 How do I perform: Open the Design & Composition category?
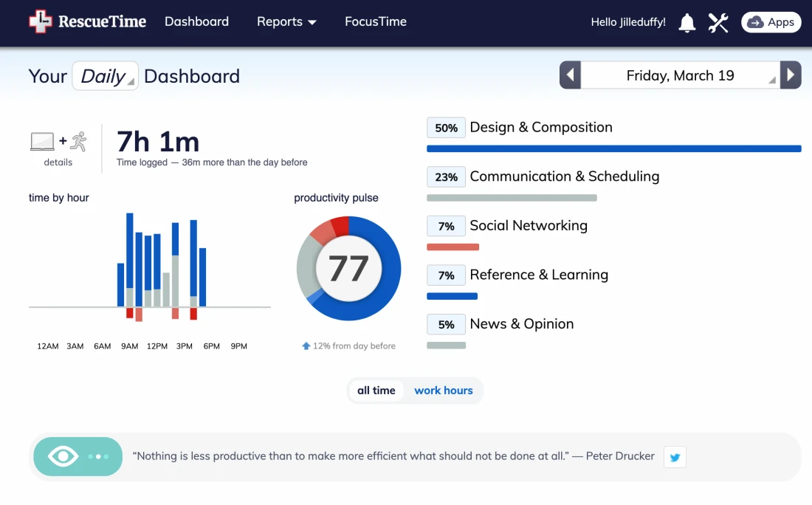(x=540, y=127)
